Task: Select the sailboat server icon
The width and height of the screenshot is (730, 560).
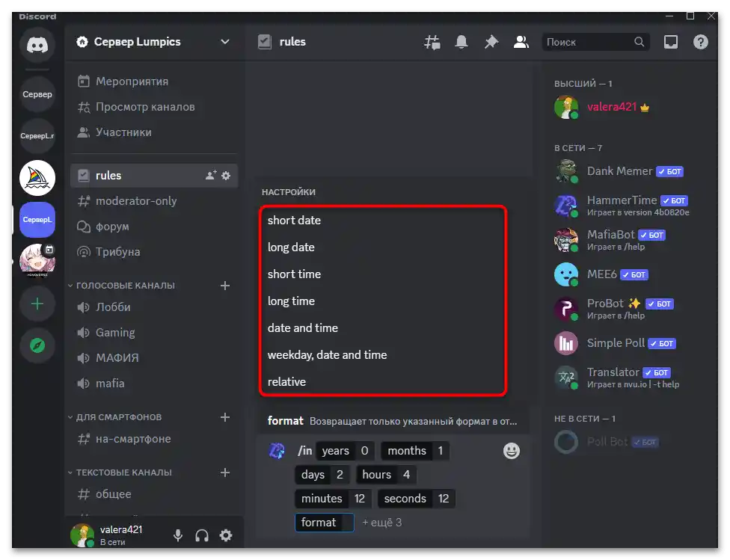Action: tap(37, 178)
